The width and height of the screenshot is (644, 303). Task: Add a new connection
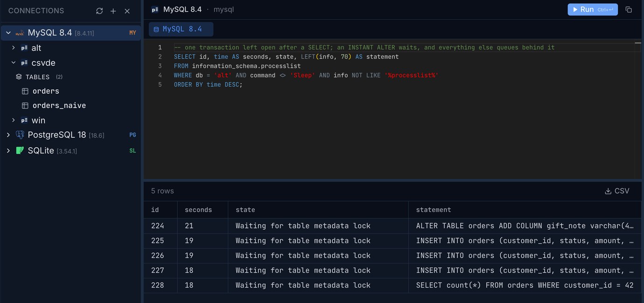click(x=113, y=11)
